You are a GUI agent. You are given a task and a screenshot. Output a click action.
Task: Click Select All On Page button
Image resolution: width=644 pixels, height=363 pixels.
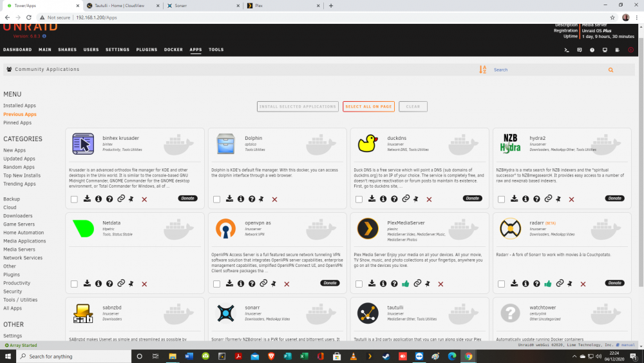click(368, 106)
